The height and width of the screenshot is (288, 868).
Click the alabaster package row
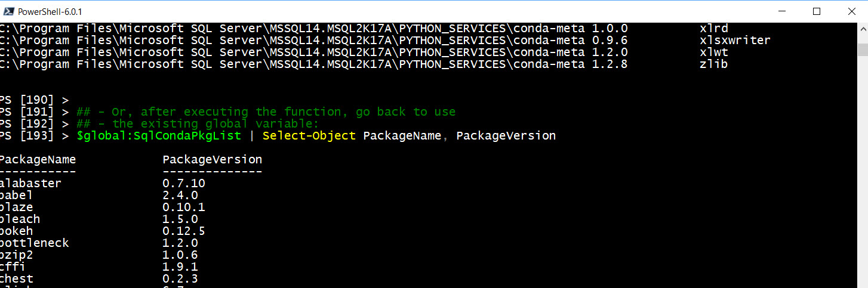pos(103,184)
